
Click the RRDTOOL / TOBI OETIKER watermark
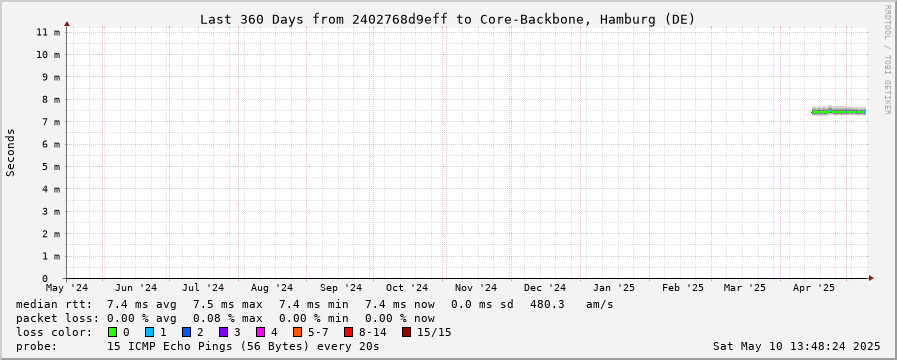click(x=887, y=59)
